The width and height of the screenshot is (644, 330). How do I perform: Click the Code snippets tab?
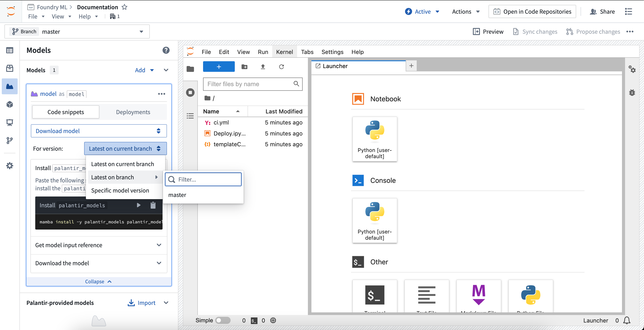coord(66,111)
